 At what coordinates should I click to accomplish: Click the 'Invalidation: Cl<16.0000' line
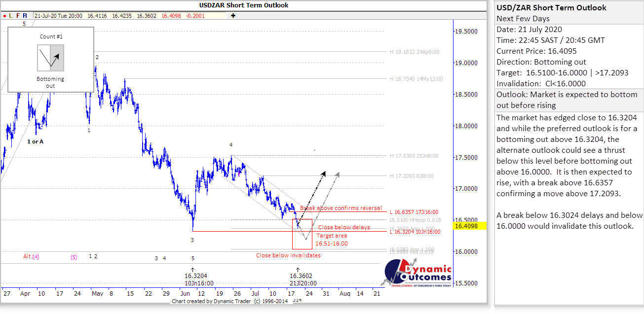[541, 83]
